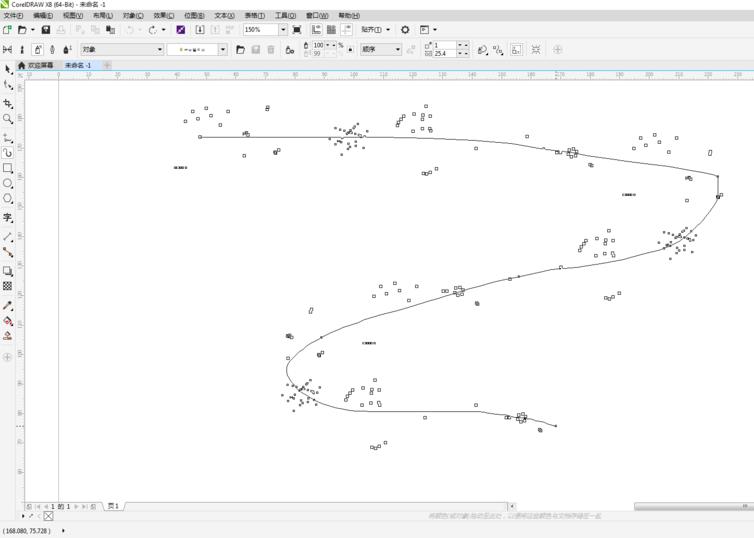Select the Pick tool arrow
This screenshot has width=754, height=538.
[x=8, y=70]
